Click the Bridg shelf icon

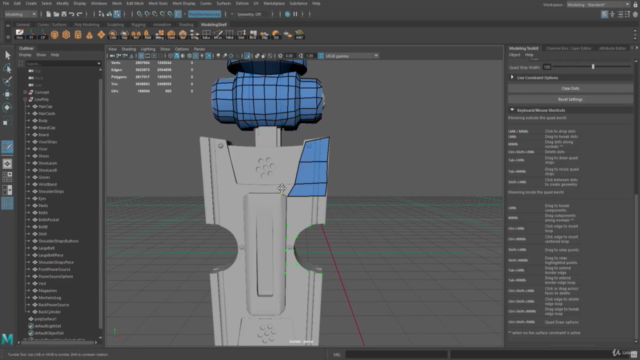coord(194,35)
